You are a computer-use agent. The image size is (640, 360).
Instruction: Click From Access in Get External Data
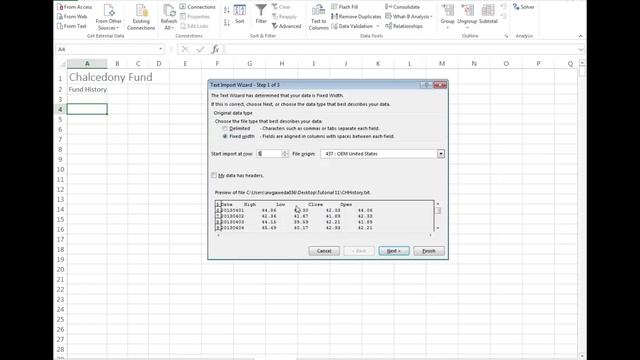click(x=75, y=7)
